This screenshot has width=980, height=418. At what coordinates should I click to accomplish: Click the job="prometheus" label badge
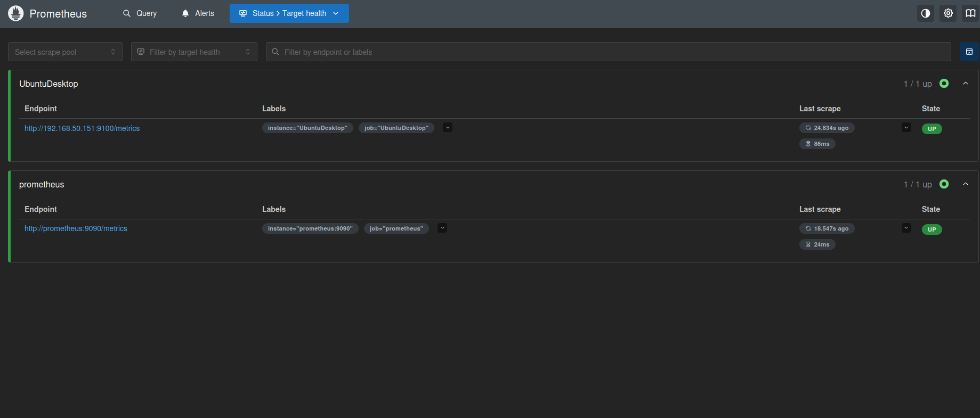396,228
